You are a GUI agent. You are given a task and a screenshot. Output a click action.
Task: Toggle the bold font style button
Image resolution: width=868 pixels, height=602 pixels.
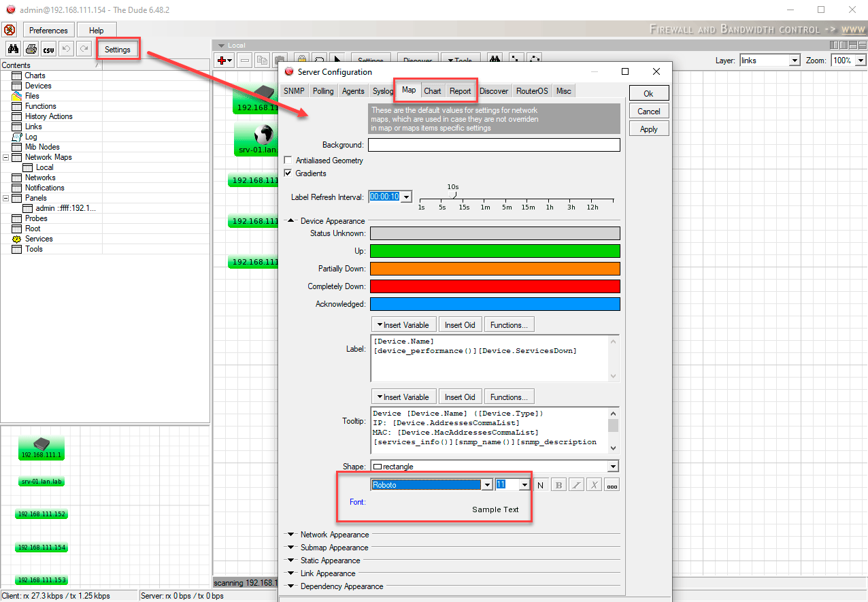[x=558, y=485]
